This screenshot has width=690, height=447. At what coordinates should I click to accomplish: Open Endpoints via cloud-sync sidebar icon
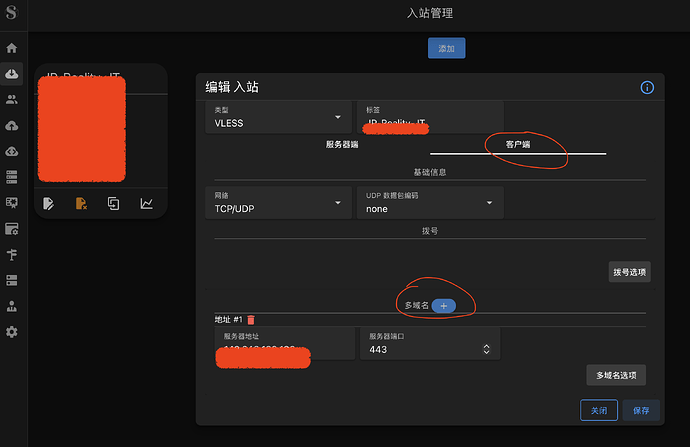tap(12, 151)
